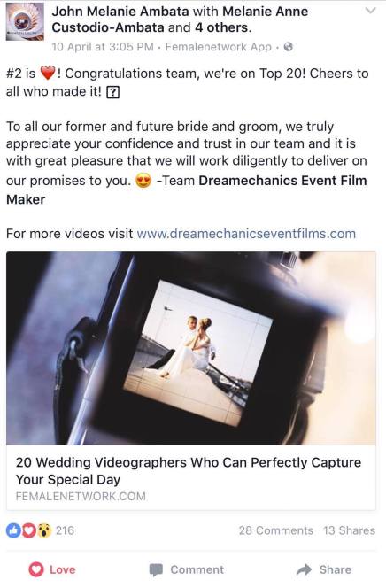Open the Femalenetwork App link
Viewport: 386px width, 588px height.
[218, 47]
